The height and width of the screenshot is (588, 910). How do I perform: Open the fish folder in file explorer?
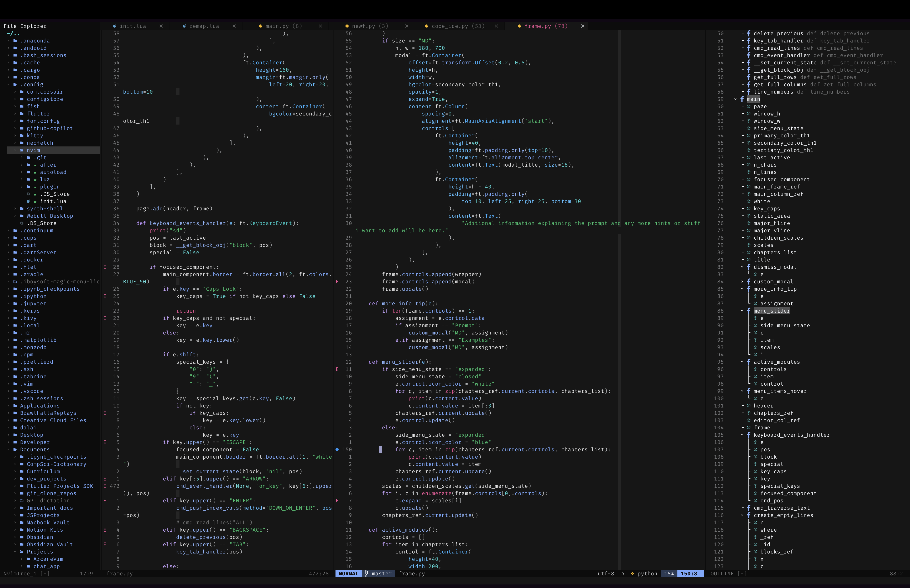point(33,107)
